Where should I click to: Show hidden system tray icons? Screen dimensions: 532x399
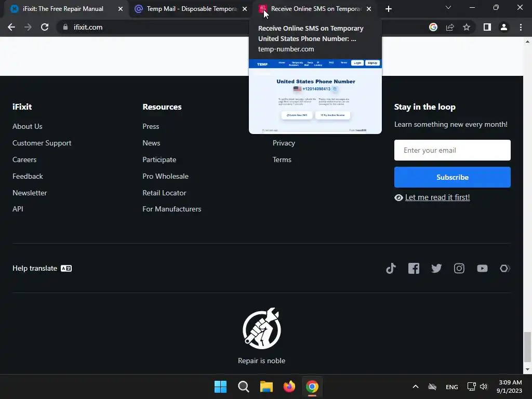416,387
